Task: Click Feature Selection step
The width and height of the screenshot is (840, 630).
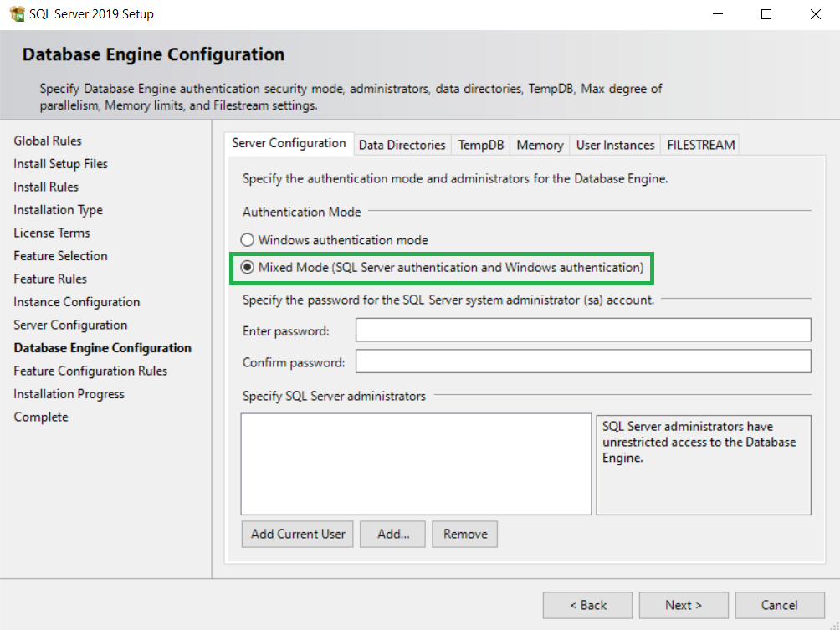Action: coord(60,256)
